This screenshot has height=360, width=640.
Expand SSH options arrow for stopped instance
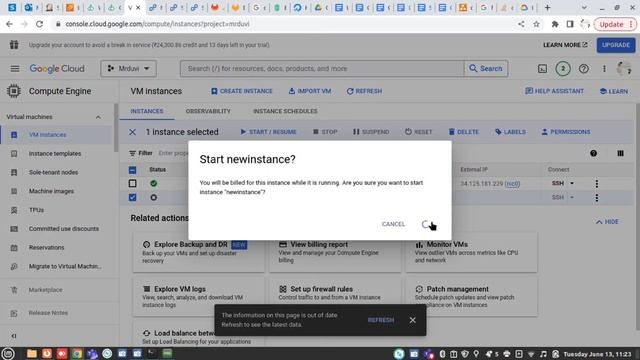pos(572,197)
